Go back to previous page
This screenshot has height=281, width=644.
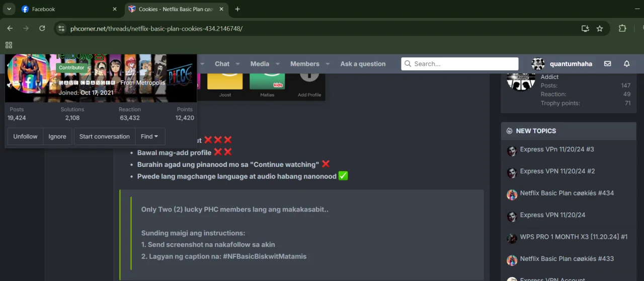coord(10,29)
